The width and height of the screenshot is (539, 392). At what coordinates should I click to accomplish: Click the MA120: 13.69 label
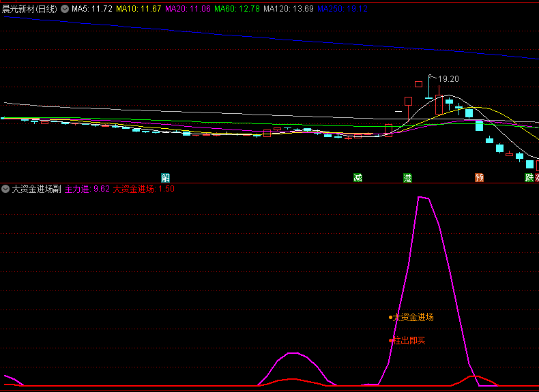point(289,9)
